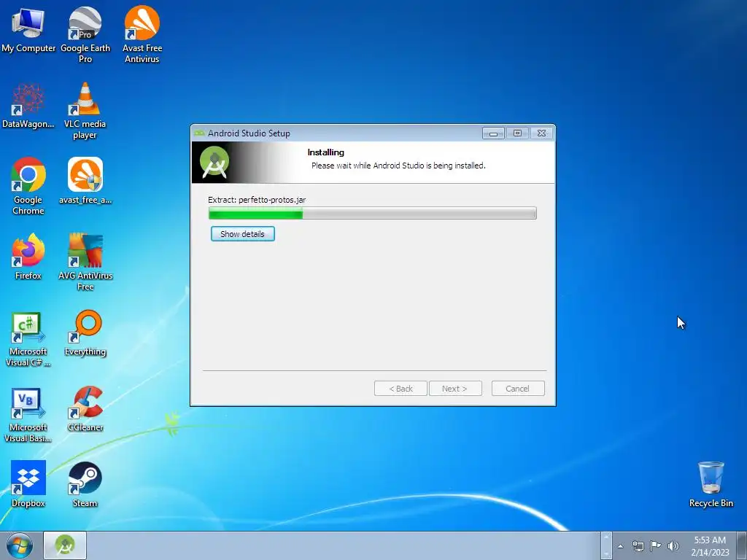The image size is (747, 560).
Task: Select the DataWagon desktop shortcut
Action: 28,106
